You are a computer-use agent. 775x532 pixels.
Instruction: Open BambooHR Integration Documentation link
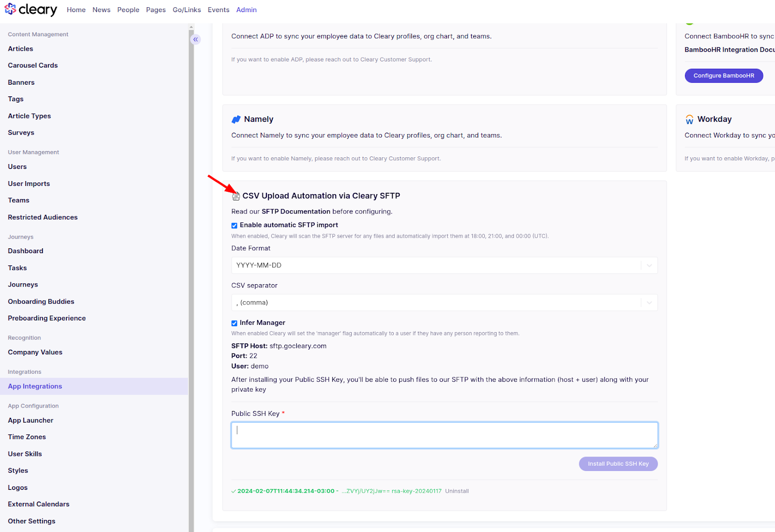[x=729, y=50]
